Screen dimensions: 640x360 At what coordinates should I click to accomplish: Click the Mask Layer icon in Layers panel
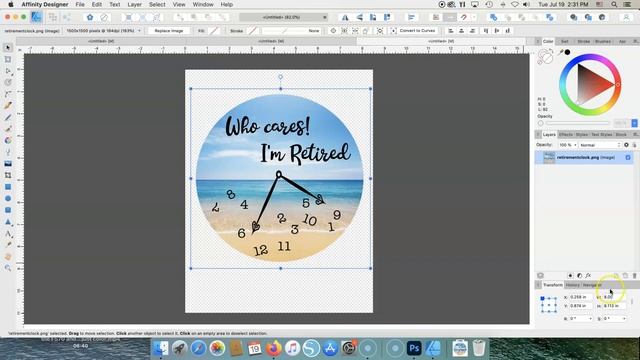pyautogui.click(x=570, y=276)
